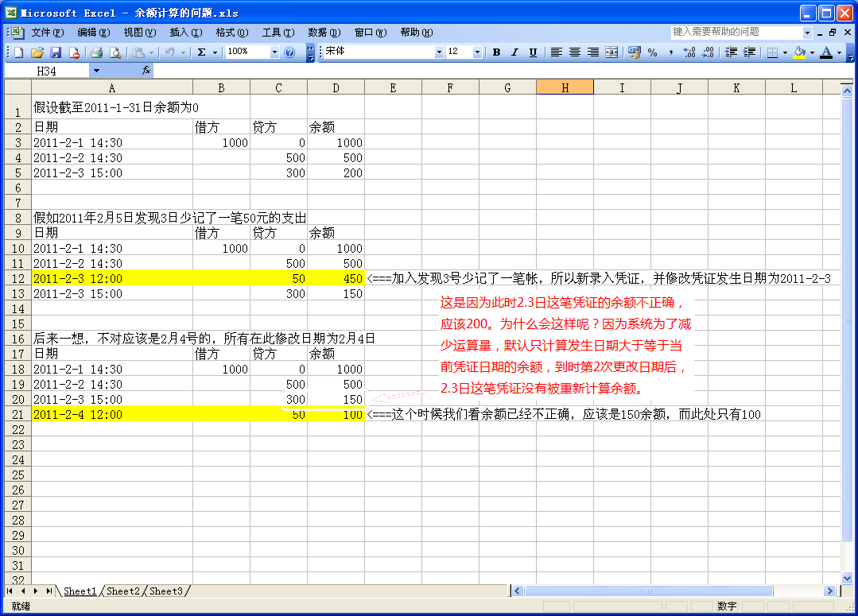This screenshot has height=616, width=858.
Task: Click the Merge and Center icon
Action: coord(611,52)
